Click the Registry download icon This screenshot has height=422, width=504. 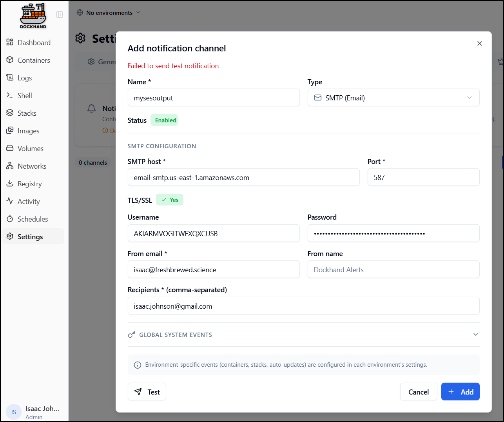pos(10,184)
